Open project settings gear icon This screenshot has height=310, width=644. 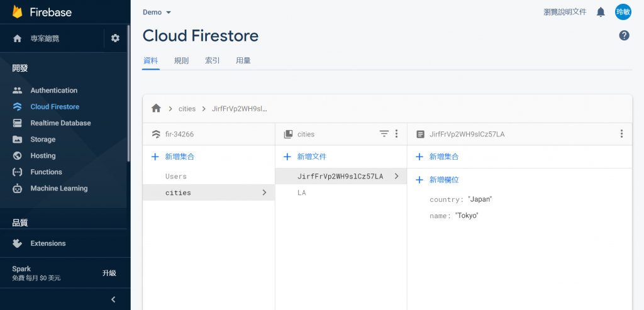[116, 38]
